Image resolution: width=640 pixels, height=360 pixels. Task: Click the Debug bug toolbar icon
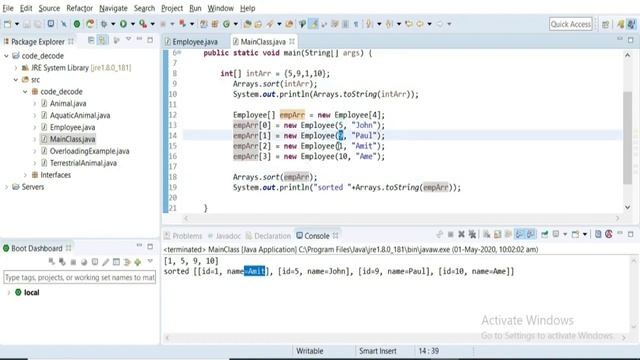[x=104, y=24]
